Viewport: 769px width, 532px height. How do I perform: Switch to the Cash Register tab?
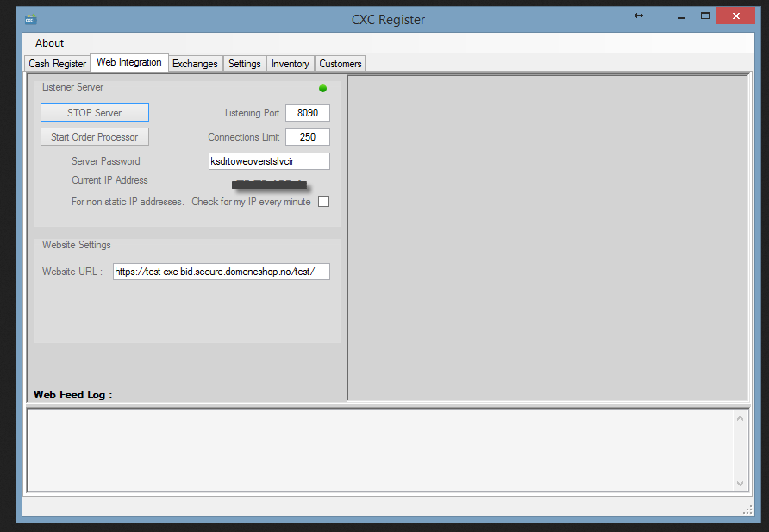58,64
